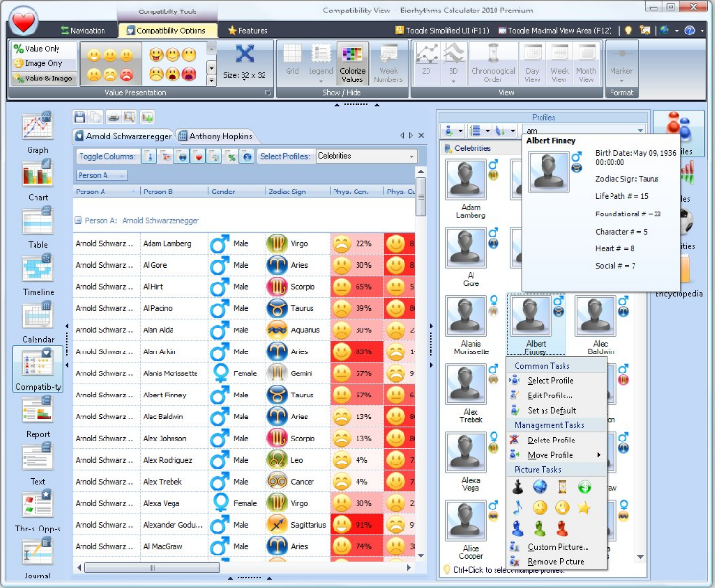The height and width of the screenshot is (588, 715).
Task: Open the Chart view in sidebar
Action: [x=37, y=180]
